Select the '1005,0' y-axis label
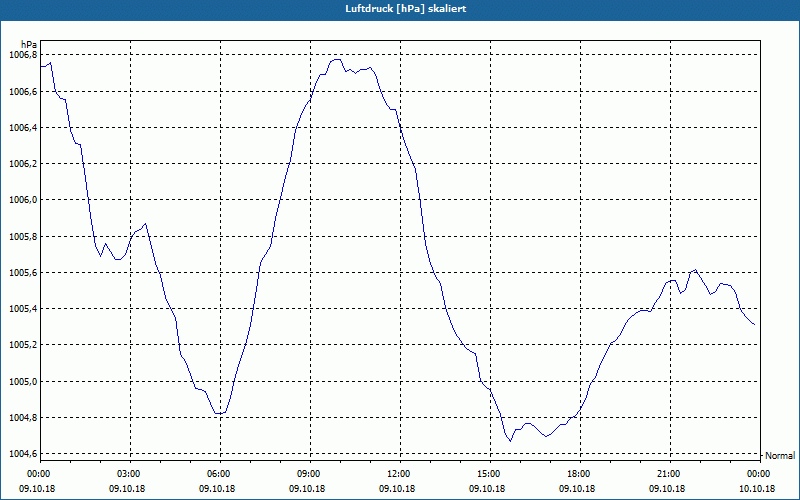The height and width of the screenshot is (500, 800). point(23,382)
